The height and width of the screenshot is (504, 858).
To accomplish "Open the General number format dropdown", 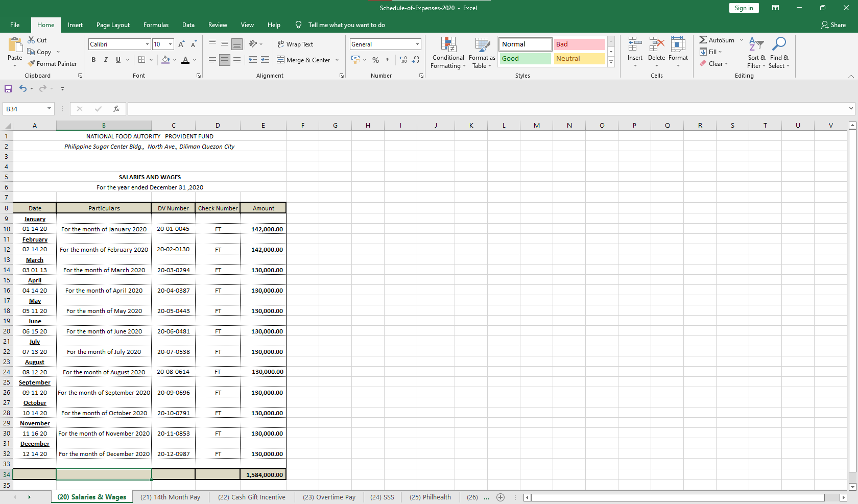I will pyautogui.click(x=417, y=44).
